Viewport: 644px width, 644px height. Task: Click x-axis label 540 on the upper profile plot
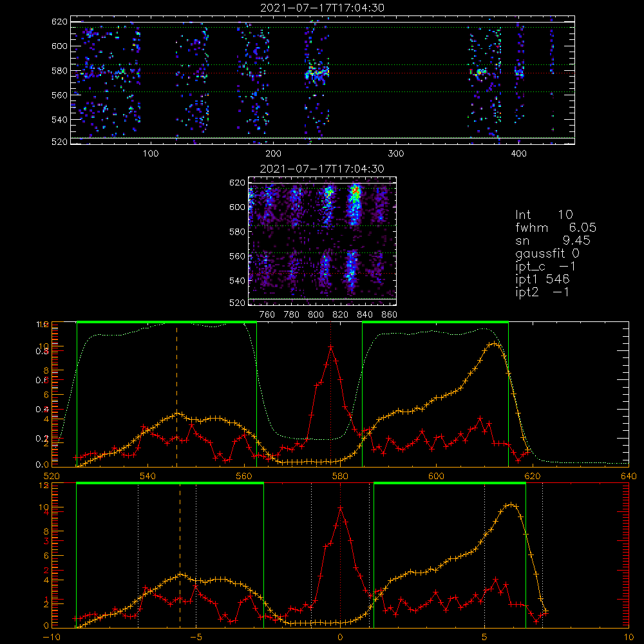coord(147,476)
